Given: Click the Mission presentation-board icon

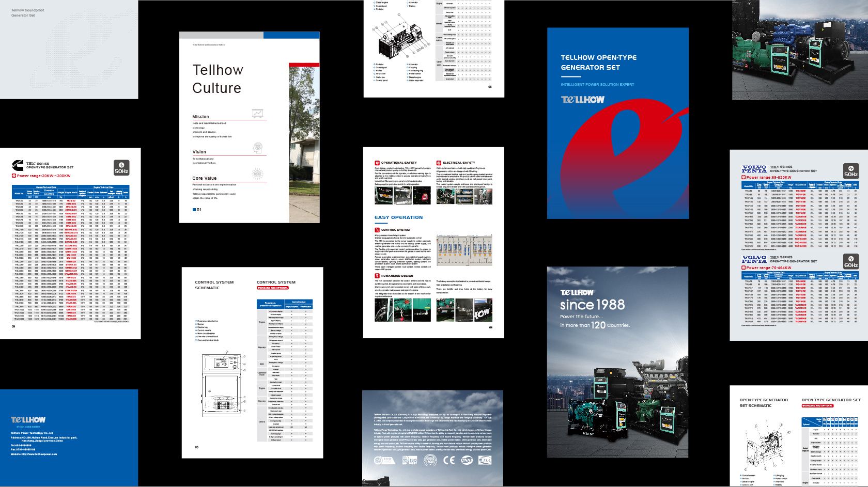Looking at the screenshot, I should [x=257, y=113].
